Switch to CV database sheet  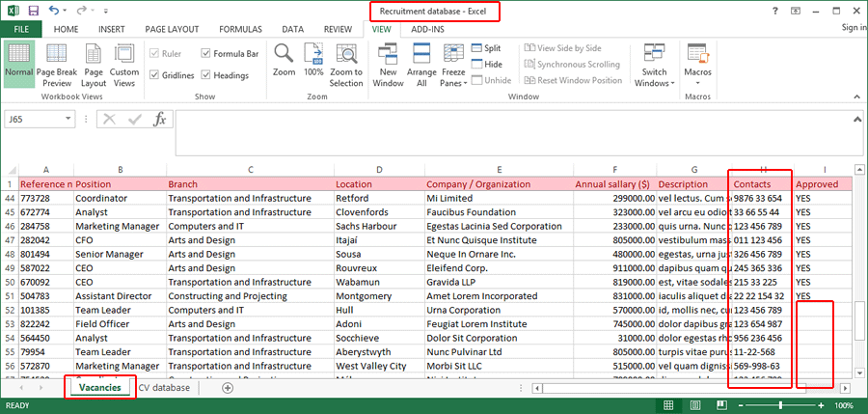pyautogui.click(x=164, y=388)
